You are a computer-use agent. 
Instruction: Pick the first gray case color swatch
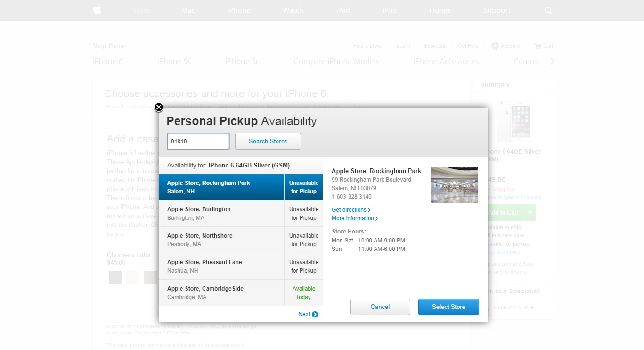click(115, 277)
